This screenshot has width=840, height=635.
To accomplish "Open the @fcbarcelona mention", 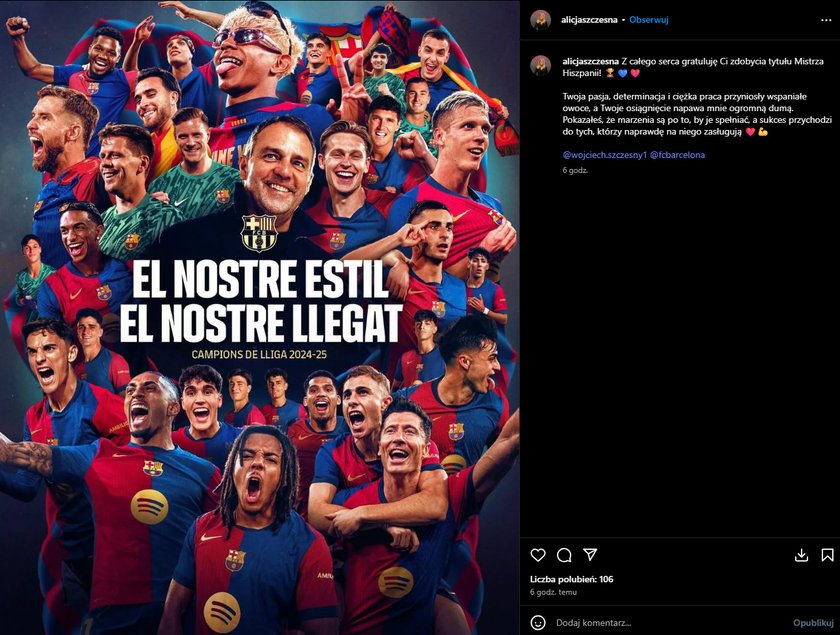I will [678, 155].
